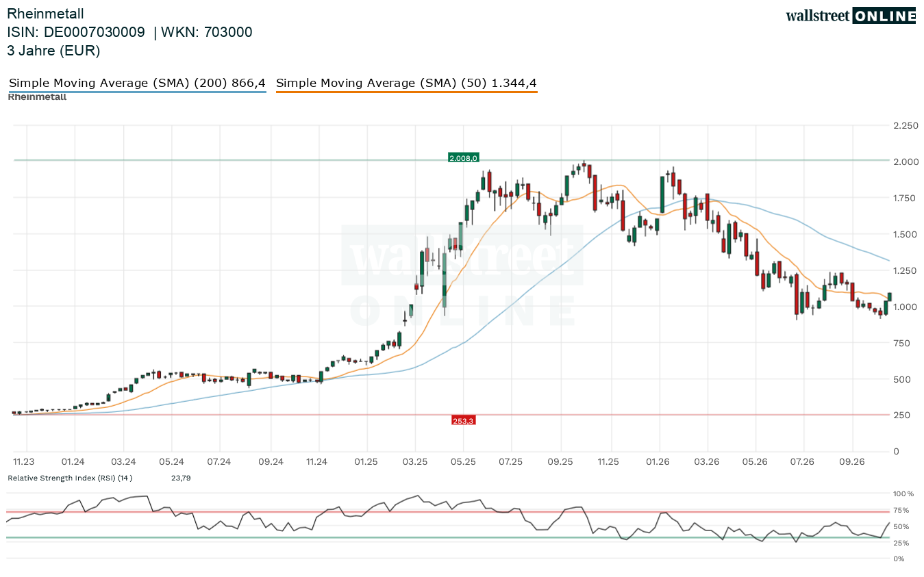
Task: Click the 1.750 price axis label
Action: [x=906, y=198]
